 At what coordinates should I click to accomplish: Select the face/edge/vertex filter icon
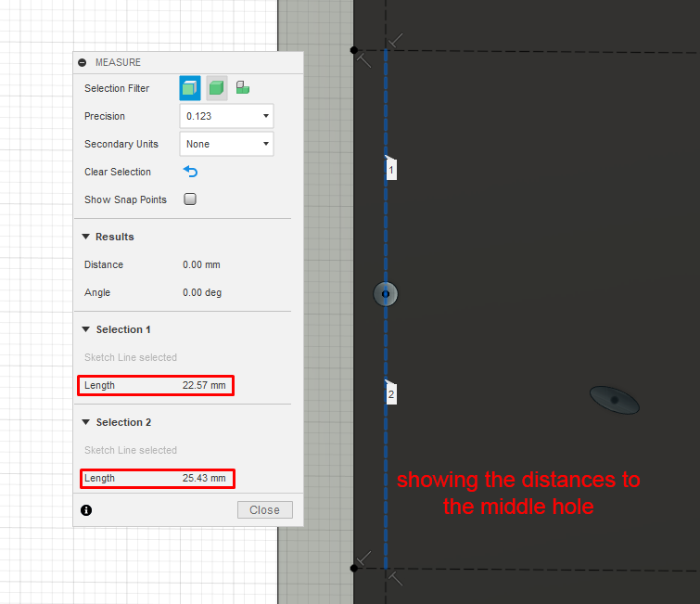(x=190, y=88)
